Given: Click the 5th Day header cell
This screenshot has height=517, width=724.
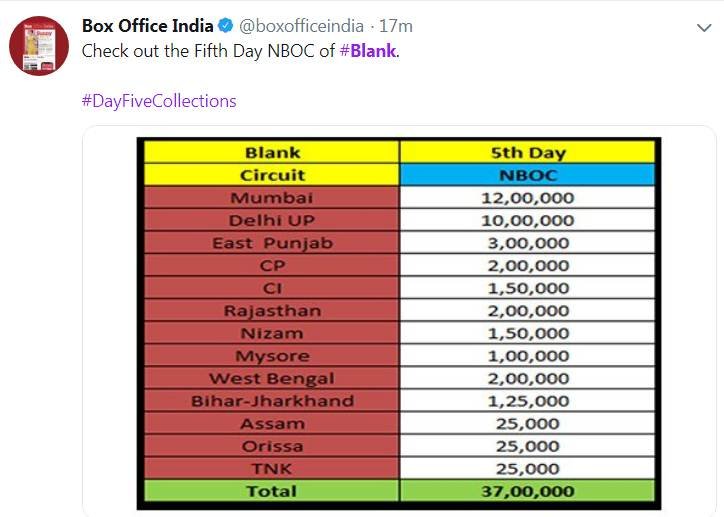Looking at the screenshot, I should [527, 153].
